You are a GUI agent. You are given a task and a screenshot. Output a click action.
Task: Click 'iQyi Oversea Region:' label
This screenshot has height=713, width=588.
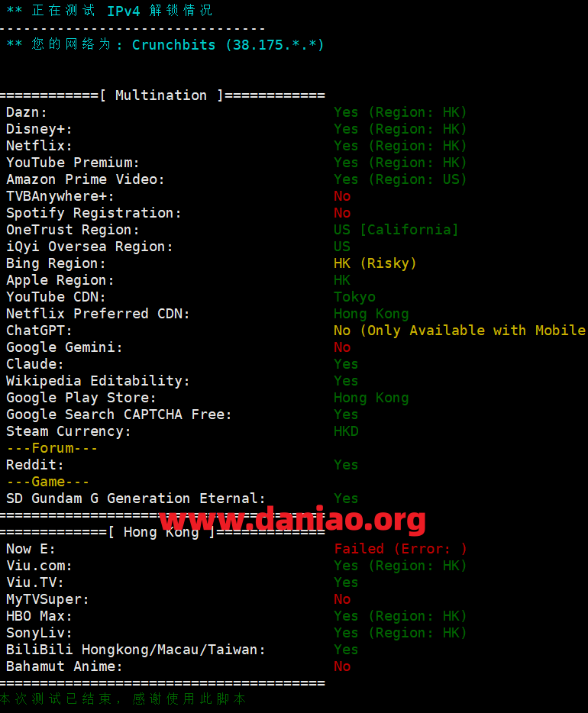[x=89, y=247]
